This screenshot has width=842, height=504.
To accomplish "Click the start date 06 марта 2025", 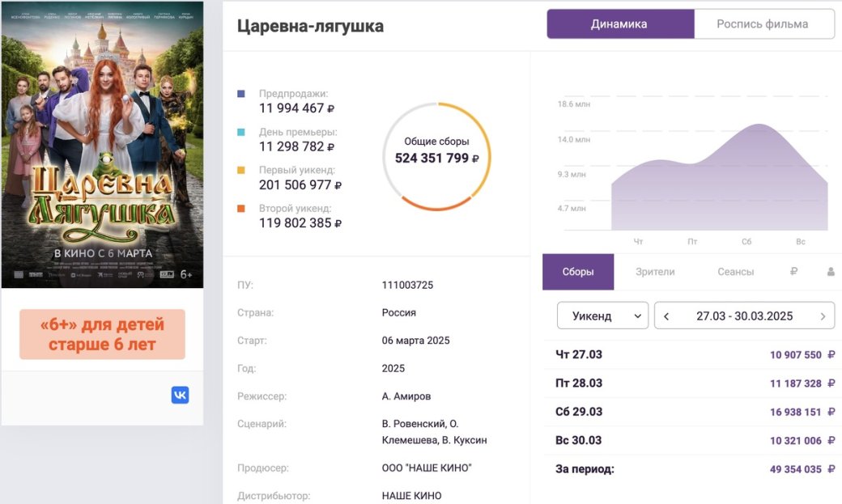I will click(x=415, y=341).
